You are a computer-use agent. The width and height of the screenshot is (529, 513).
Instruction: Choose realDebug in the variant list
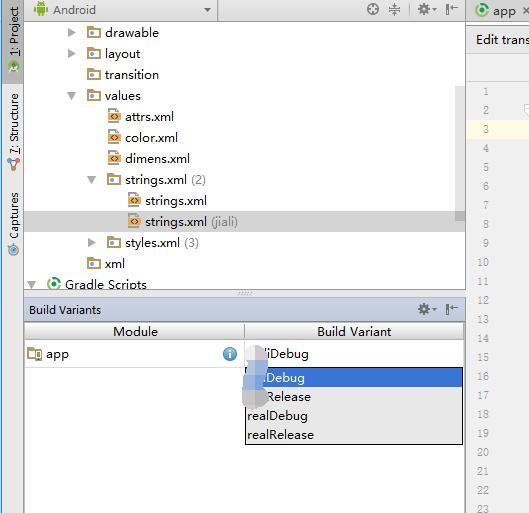354,416
